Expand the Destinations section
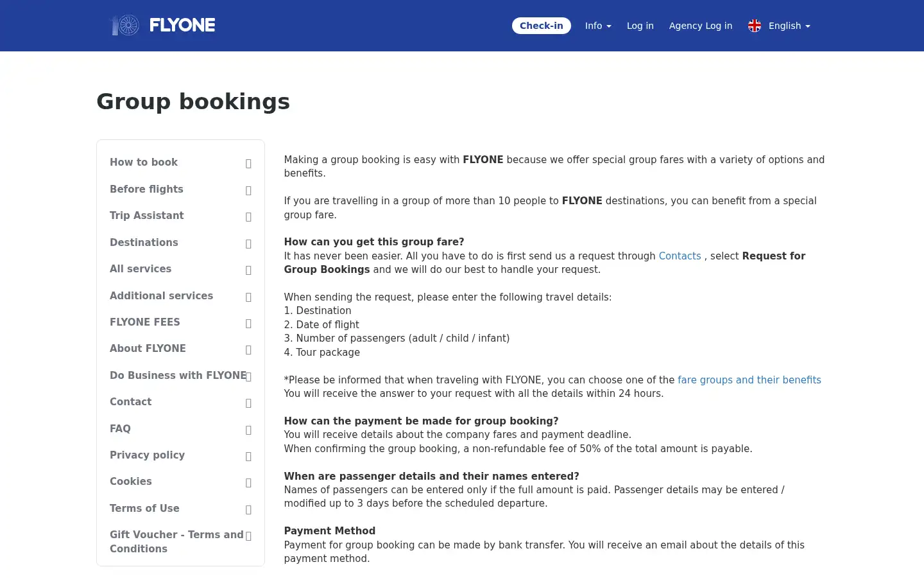 180,243
